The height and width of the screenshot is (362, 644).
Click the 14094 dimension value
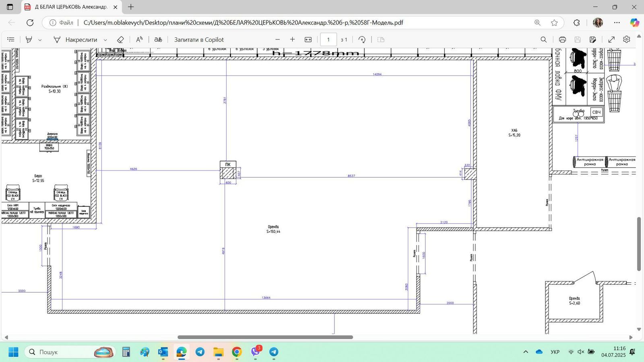377,74
